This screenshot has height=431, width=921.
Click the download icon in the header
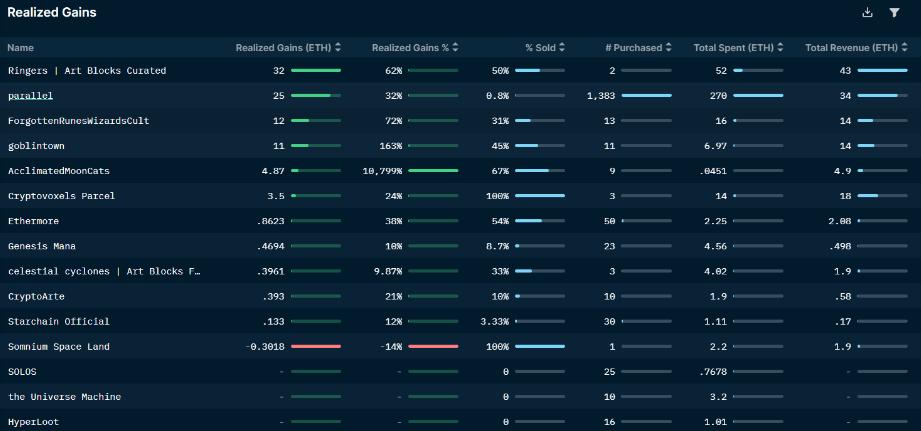(867, 13)
